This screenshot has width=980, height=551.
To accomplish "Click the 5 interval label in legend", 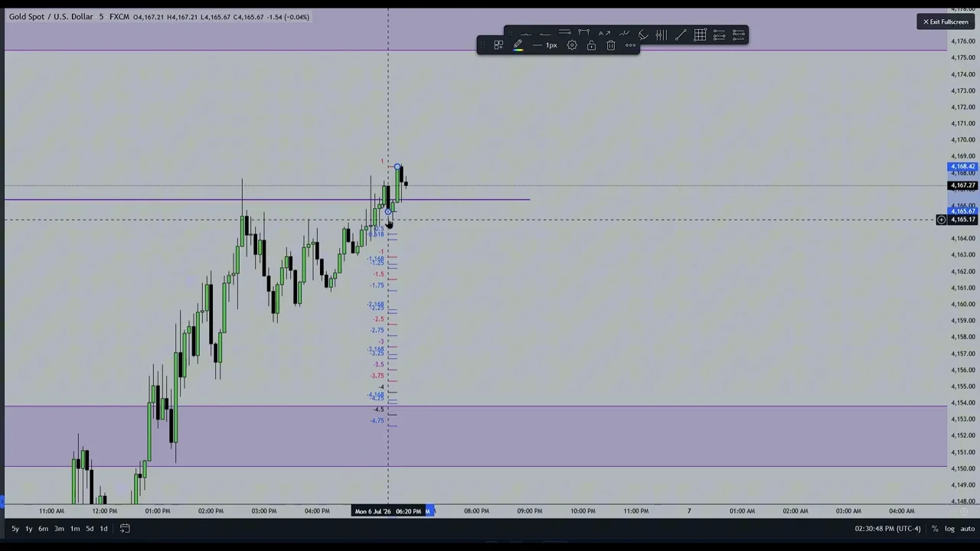I will click(101, 17).
